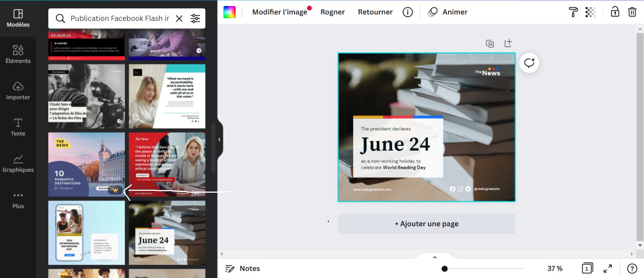The width and height of the screenshot is (644, 278).
Task: Collapse the side panel with arrow handle
Action: point(220,140)
